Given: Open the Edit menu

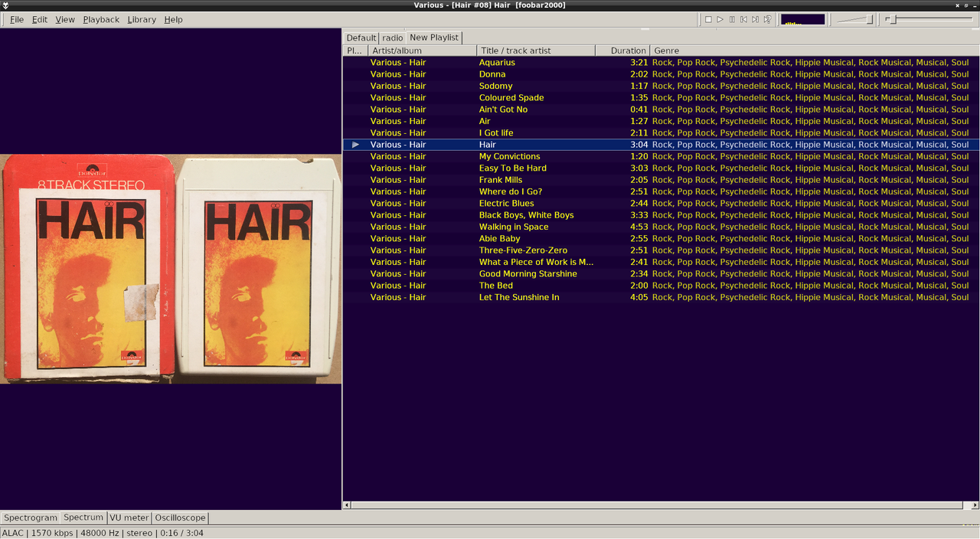Looking at the screenshot, I should point(40,20).
